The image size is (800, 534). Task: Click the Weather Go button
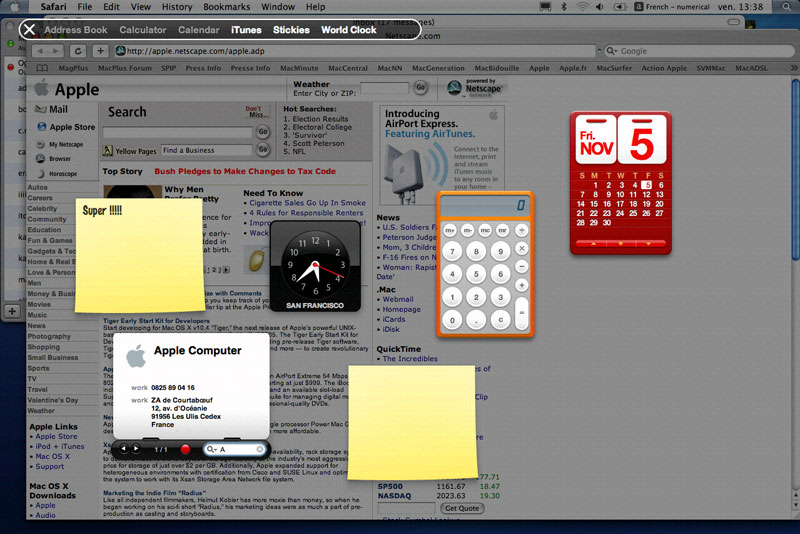pyautogui.click(x=420, y=88)
